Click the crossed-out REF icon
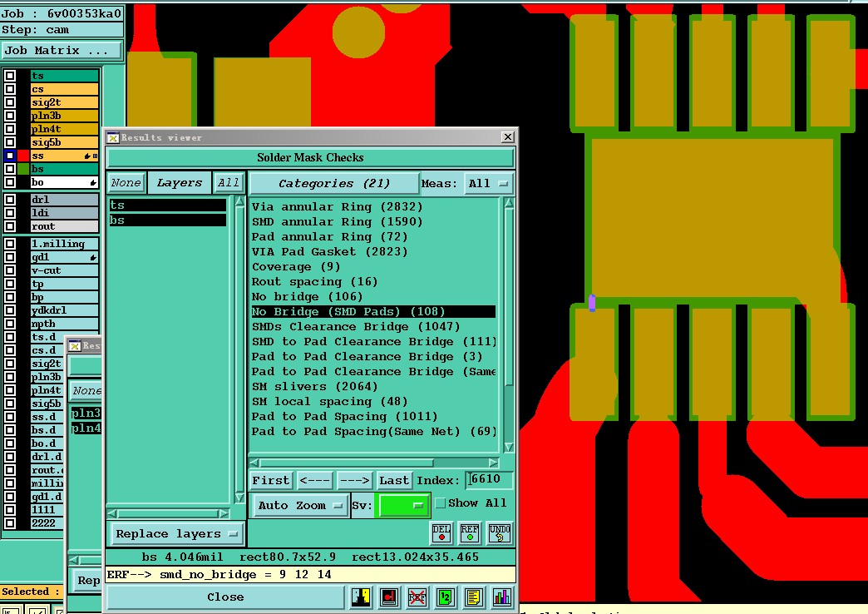Image resolution: width=868 pixels, height=614 pixels. point(417,597)
